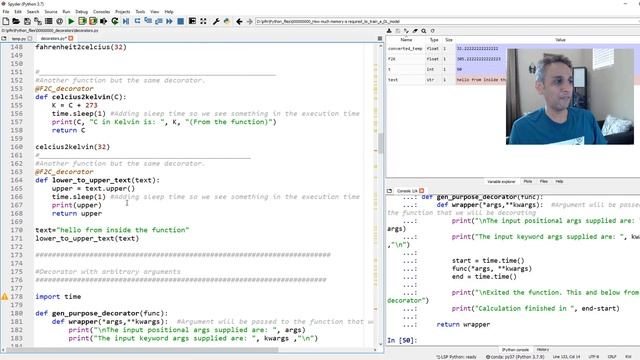Open the Edit menu
Image resolution: width=640 pixels, height=360 pixels.
pos(18,12)
